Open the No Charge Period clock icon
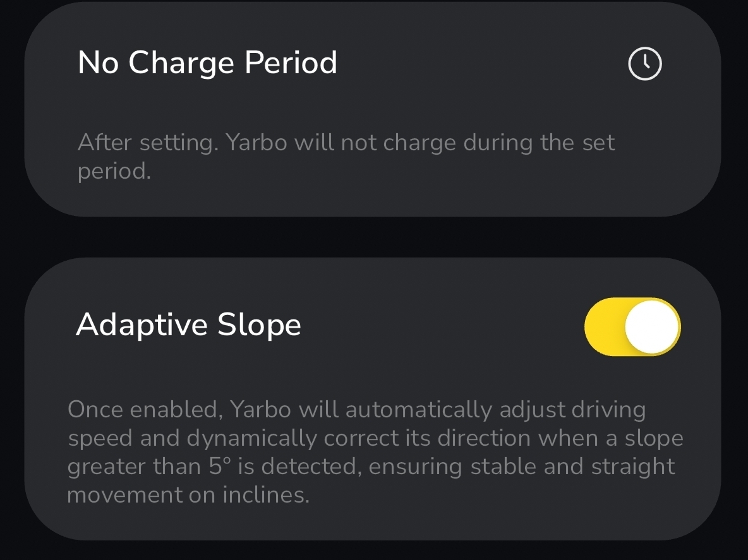 pos(644,64)
